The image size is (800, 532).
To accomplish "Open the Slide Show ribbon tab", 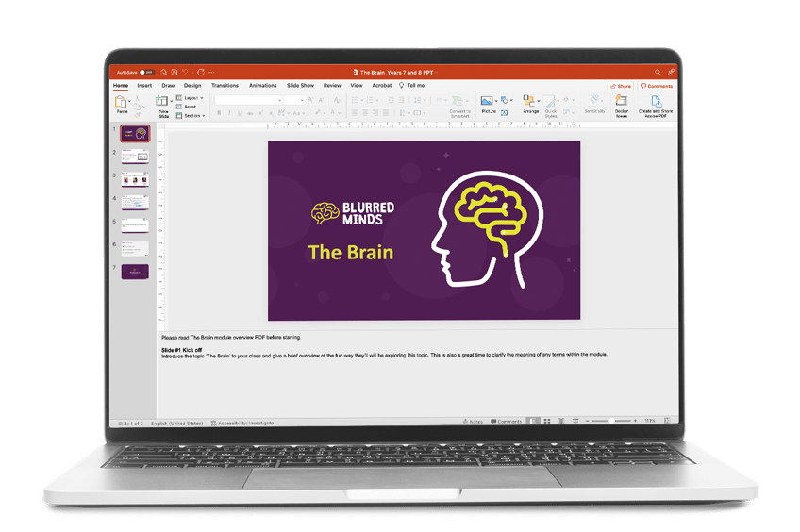I will pyautogui.click(x=300, y=86).
